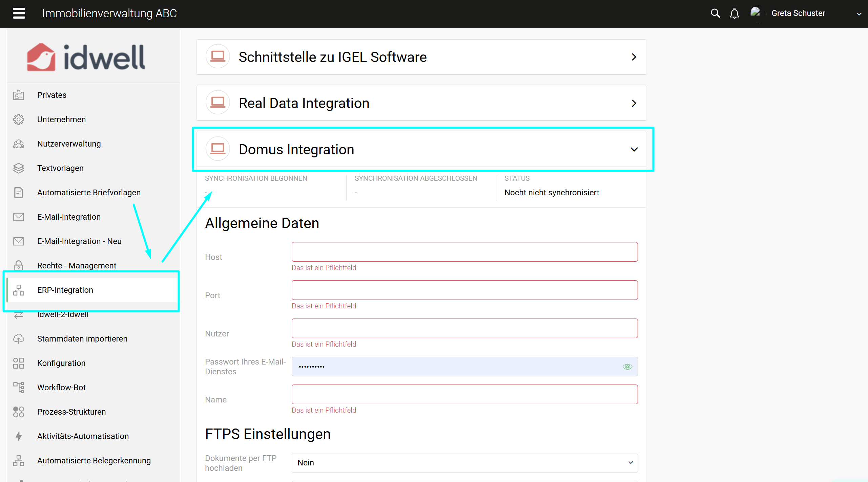Viewport: 868px width, 482px height.
Task: Click the search magnifier icon
Action: (715, 14)
